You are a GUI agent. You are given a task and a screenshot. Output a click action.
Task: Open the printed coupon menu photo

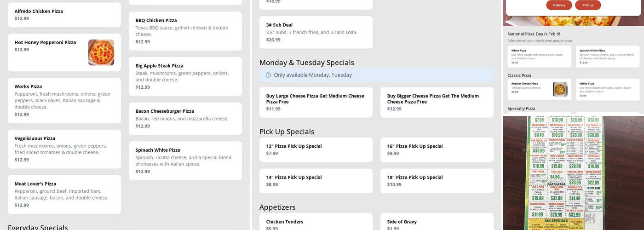pyautogui.click(x=573, y=173)
